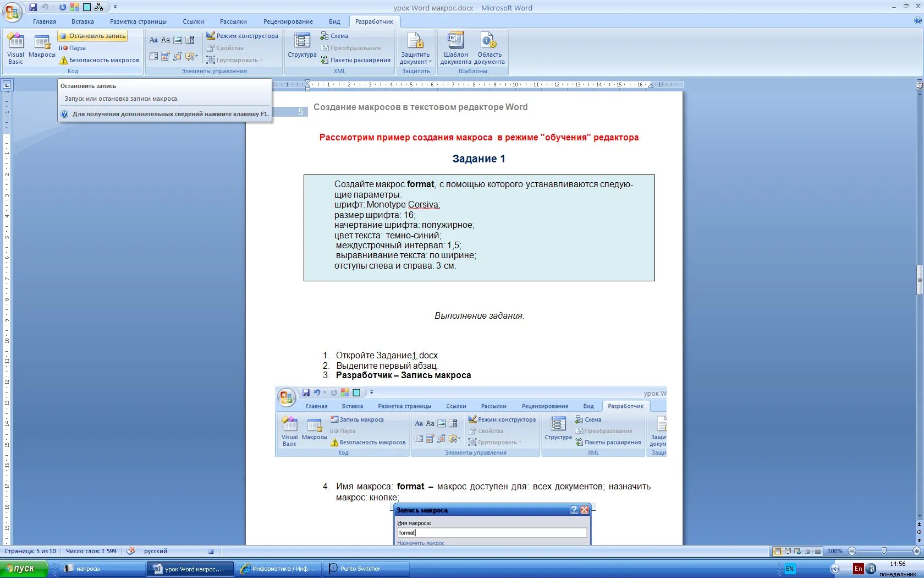Open the Visual Basic editor
Viewport: 924px width, 578px height.
pyautogui.click(x=15, y=48)
